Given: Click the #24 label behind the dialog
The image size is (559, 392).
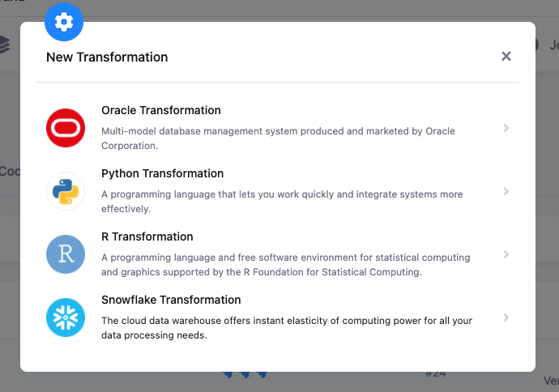Looking at the screenshot, I should [437, 374].
